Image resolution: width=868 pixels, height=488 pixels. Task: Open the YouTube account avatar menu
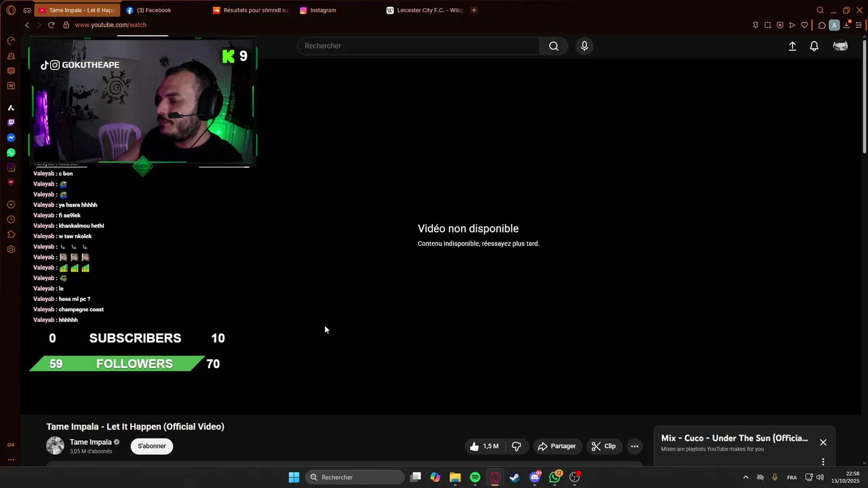pyautogui.click(x=840, y=46)
